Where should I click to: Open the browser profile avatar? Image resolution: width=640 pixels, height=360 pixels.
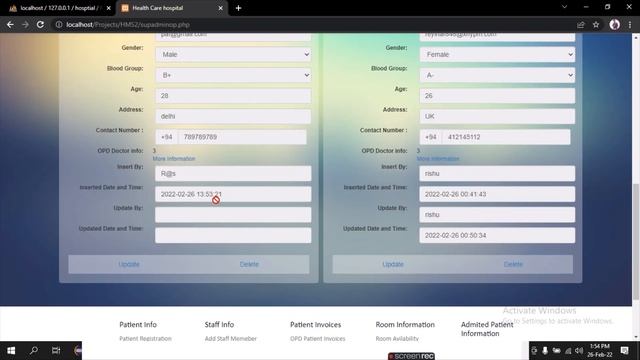(614, 25)
